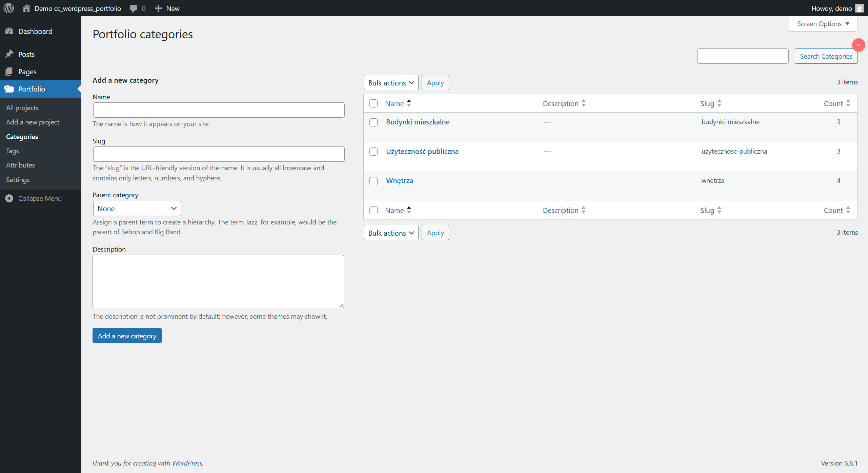Open the uzytecznosc-publiczna category link
This screenshot has height=473, width=868.
pyautogui.click(x=422, y=151)
